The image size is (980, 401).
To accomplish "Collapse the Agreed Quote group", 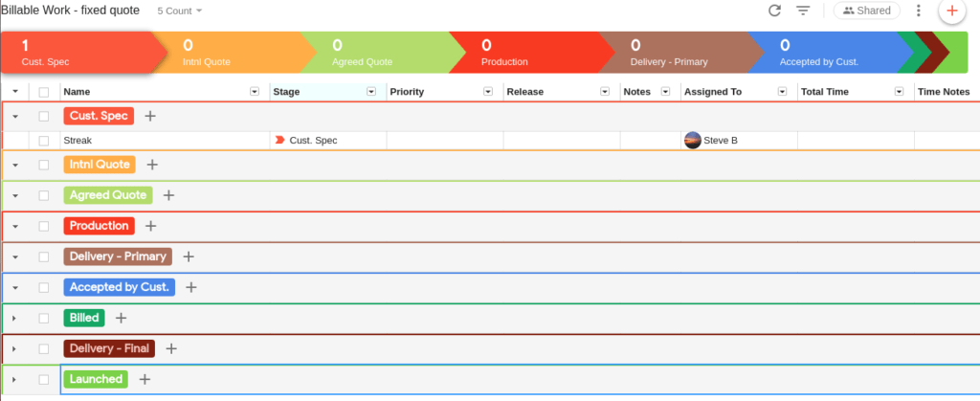I will [15, 196].
